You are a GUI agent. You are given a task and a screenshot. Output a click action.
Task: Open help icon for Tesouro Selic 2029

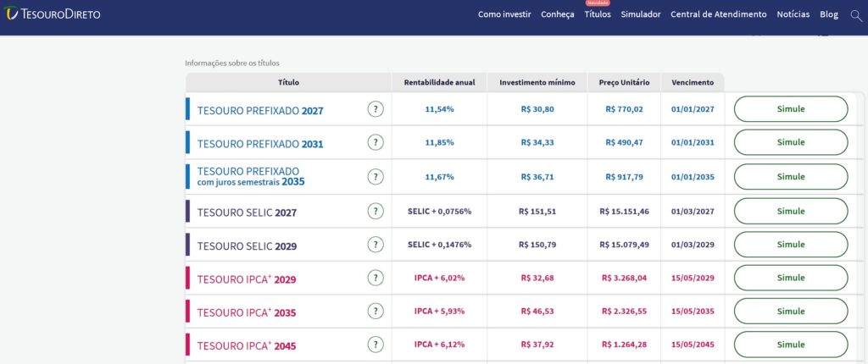(x=376, y=245)
